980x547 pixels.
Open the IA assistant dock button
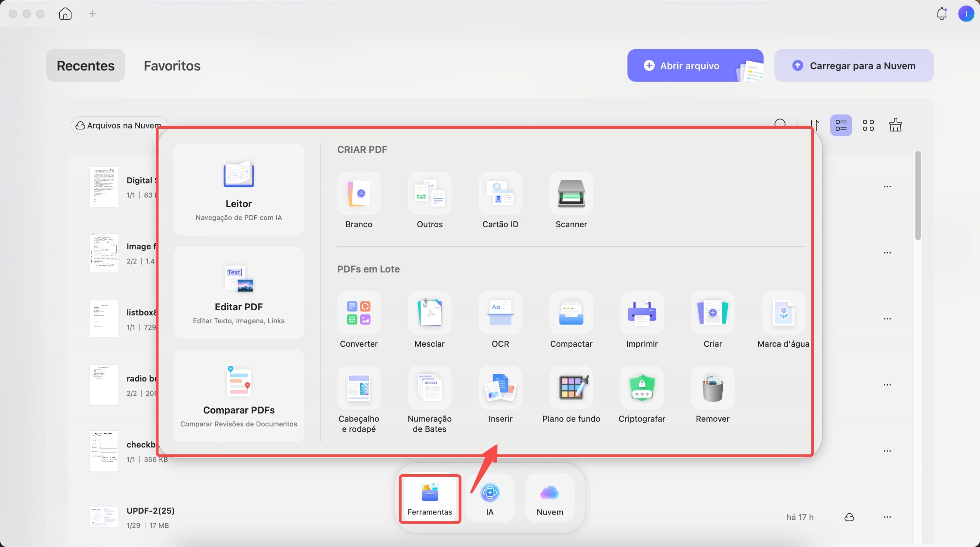point(490,499)
